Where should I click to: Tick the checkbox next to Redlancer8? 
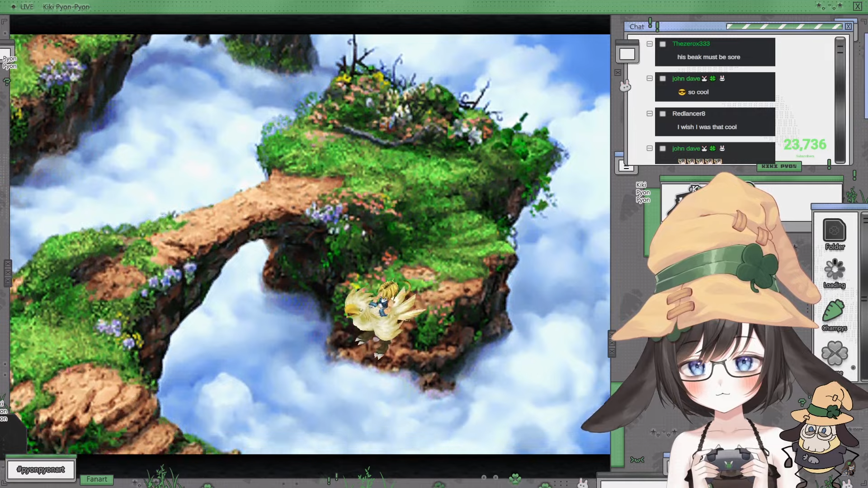(x=663, y=114)
